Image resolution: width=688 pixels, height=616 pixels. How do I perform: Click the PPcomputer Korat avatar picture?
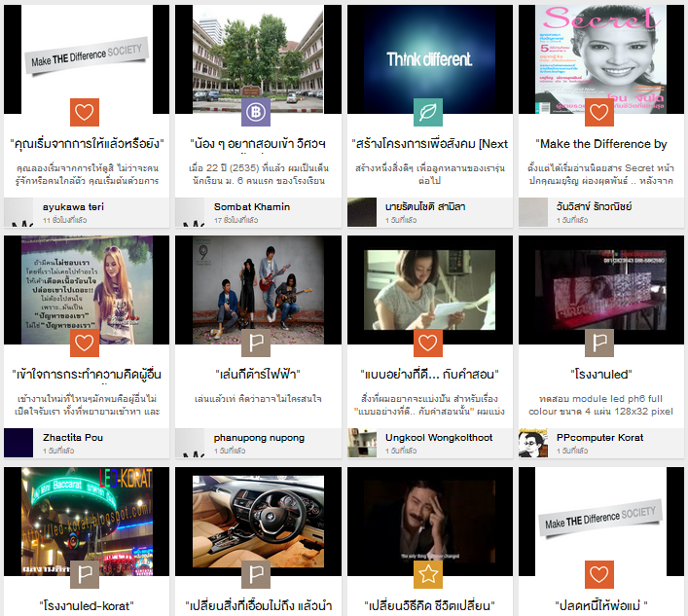pyautogui.click(x=533, y=443)
